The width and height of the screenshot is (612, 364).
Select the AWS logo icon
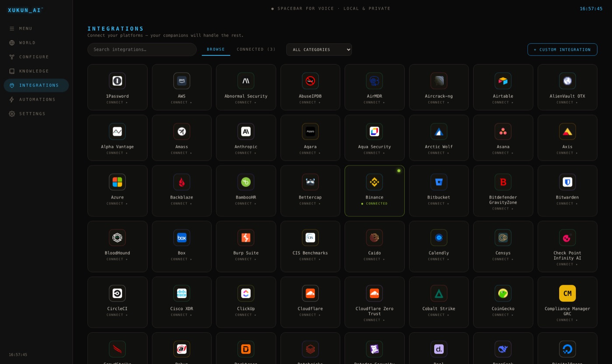pyautogui.click(x=181, y=81)
